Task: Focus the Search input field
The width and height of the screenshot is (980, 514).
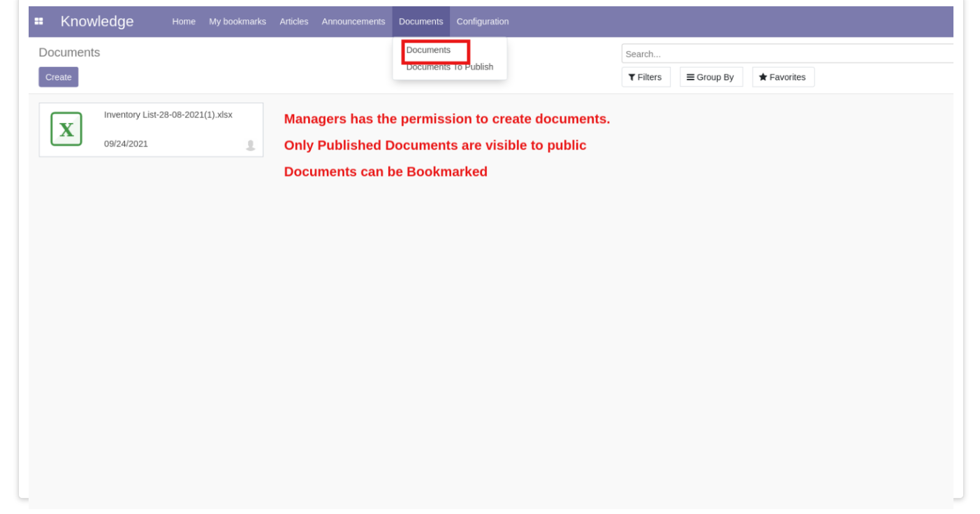Action: (787, 54)
